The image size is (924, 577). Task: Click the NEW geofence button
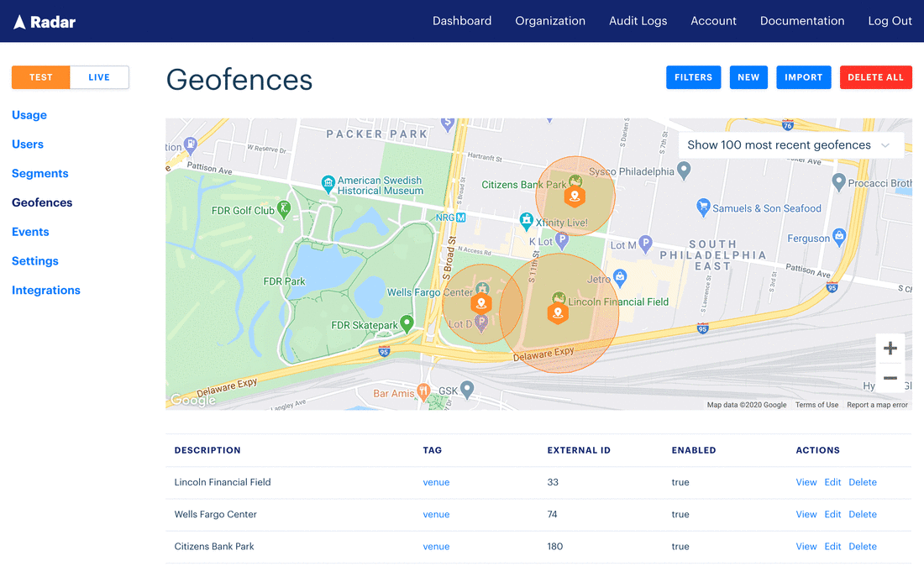pos(748,77)
